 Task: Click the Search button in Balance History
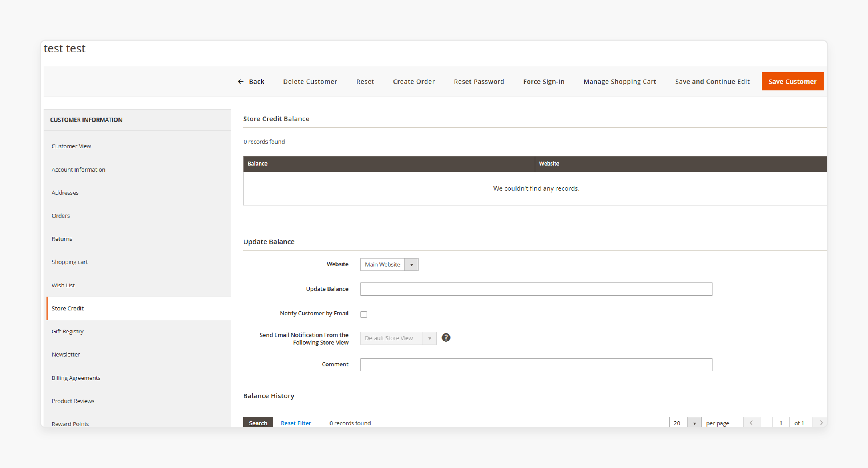[x=258, y=423]
